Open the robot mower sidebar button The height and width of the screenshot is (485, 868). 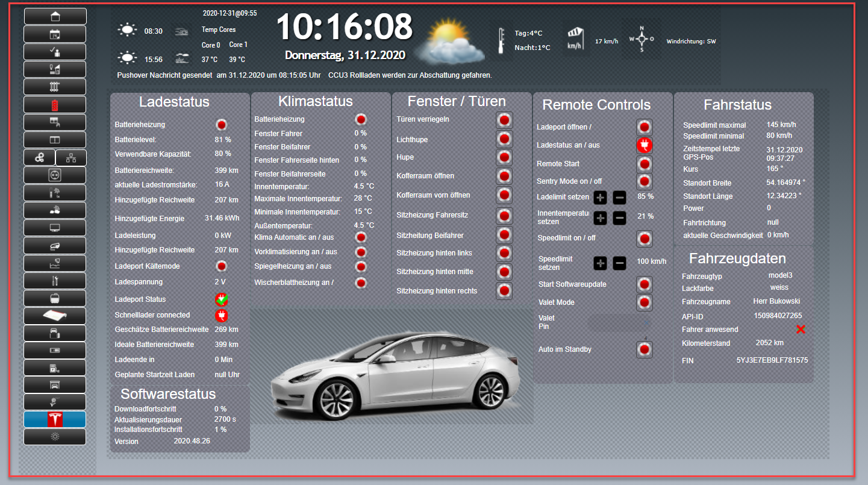pyautogui.click(x=55, y=246)
